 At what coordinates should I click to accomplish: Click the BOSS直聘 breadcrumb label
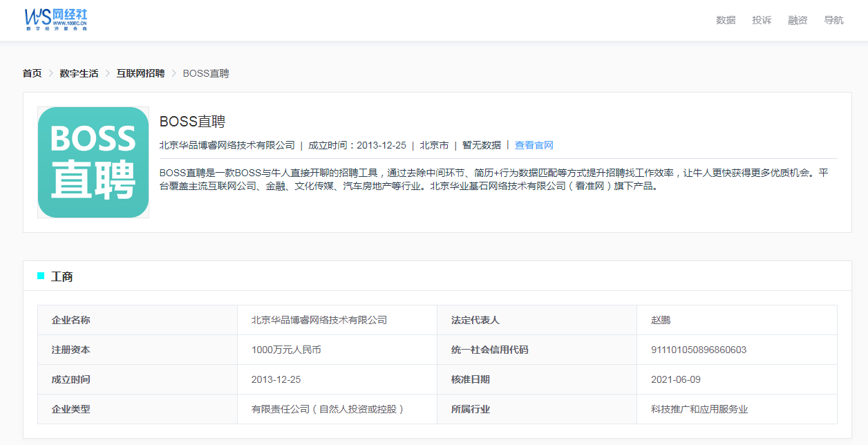206,73
